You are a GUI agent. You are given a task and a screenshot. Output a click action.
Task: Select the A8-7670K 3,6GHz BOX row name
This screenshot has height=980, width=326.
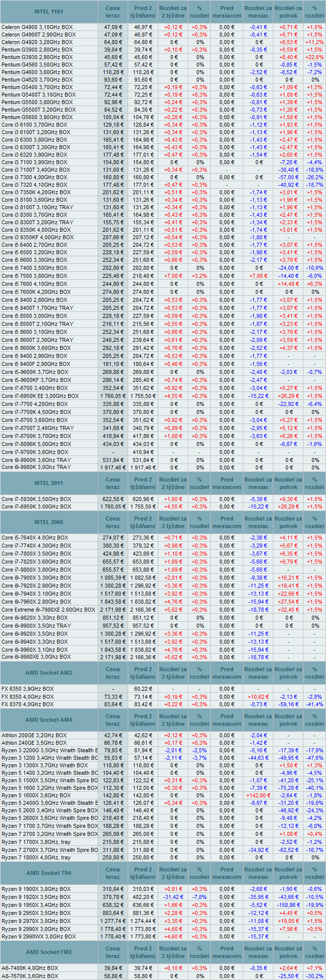[x=30, y=976]
